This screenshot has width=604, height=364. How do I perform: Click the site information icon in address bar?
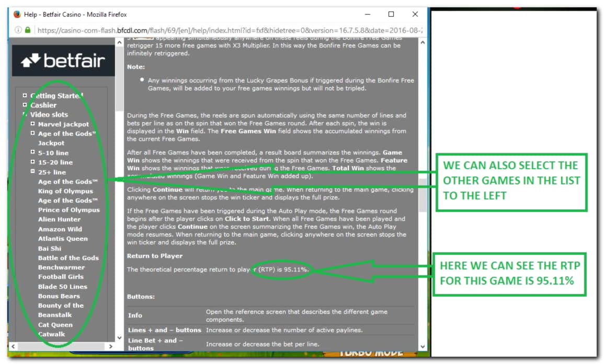click(x=18, y=30)
